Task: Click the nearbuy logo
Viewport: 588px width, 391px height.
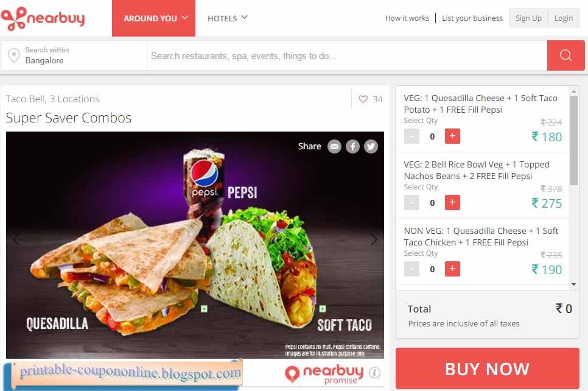Action: coord(43,18)
